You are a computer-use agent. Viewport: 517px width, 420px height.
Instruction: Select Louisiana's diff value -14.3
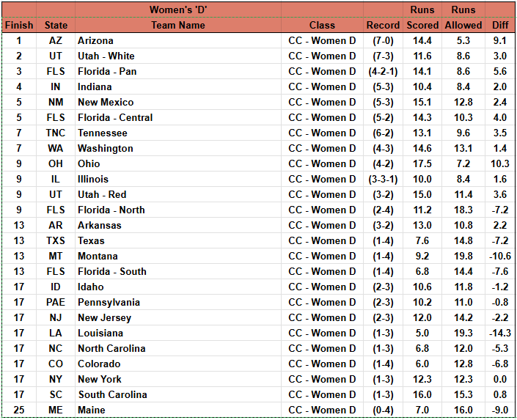(500, 333)
